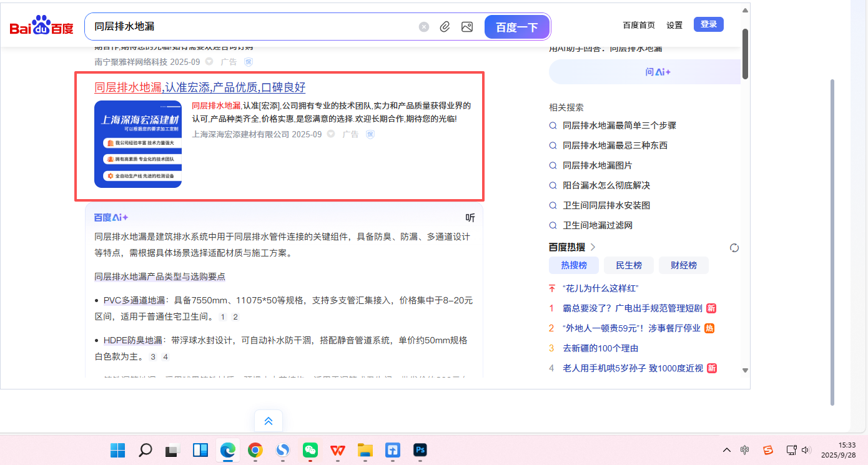Click the 听 listen icon in AI answer
This screenshot has height=465, width=868.
click(470, 218)
